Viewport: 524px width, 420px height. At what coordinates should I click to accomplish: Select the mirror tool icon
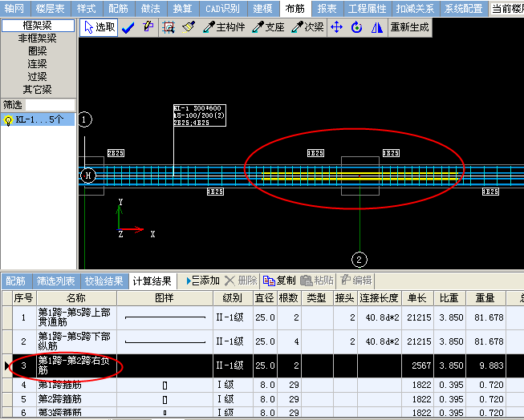(x=376, y=27)
